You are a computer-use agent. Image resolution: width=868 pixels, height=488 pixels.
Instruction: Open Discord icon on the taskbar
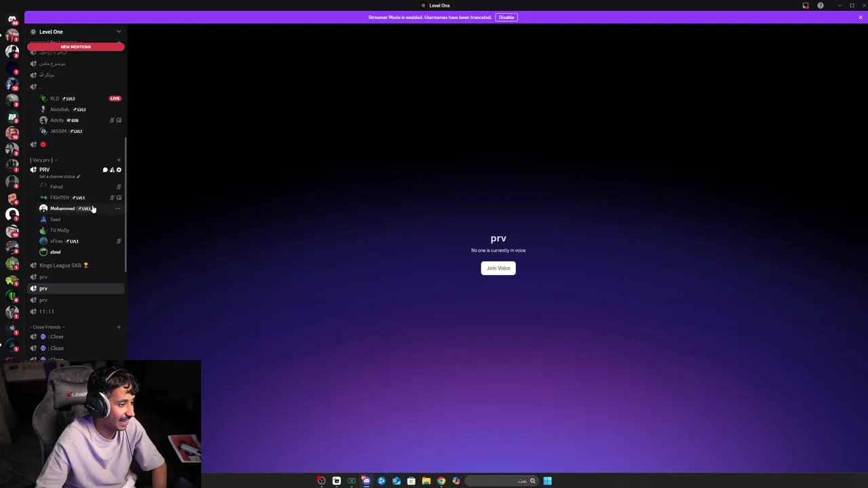[366, 481]
